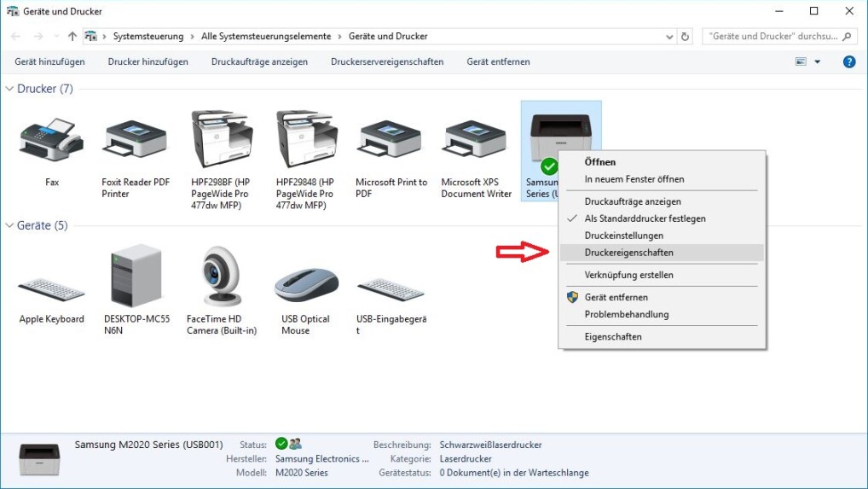The image size is (868, 489).
Task: Choose Druckereigenschaften from context menu
Action: [628, 253]
